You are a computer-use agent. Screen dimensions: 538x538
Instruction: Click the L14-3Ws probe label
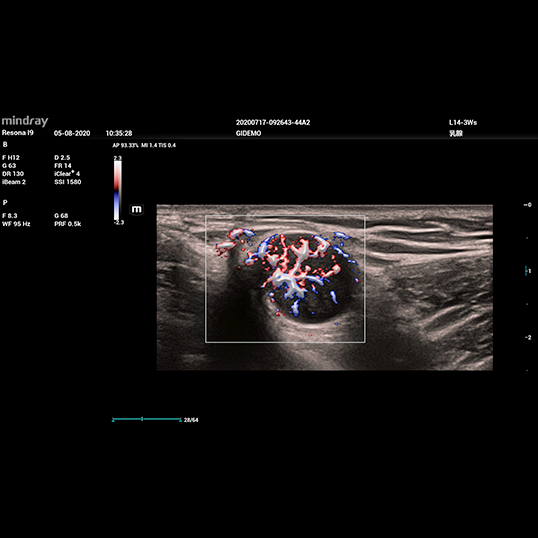(463, 122)
